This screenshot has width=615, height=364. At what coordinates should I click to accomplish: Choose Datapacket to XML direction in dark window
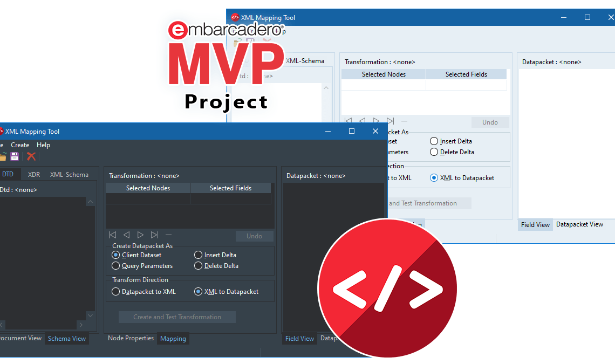(144, 292)
